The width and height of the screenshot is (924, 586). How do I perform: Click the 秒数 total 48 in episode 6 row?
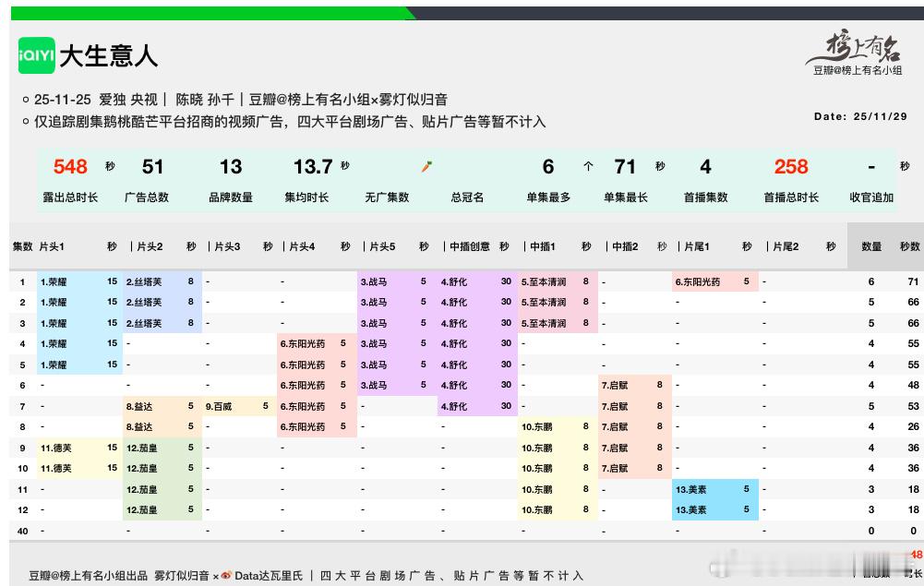[914, 385]
